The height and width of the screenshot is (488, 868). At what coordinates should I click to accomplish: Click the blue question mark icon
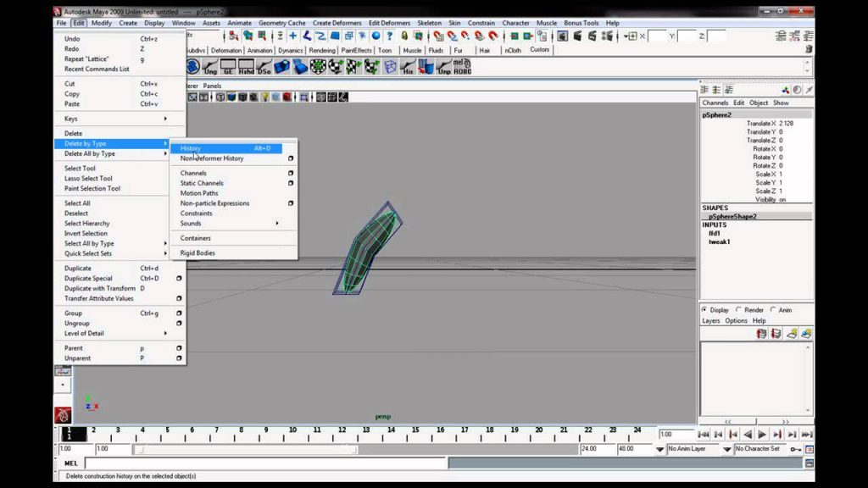coord(390,36)
